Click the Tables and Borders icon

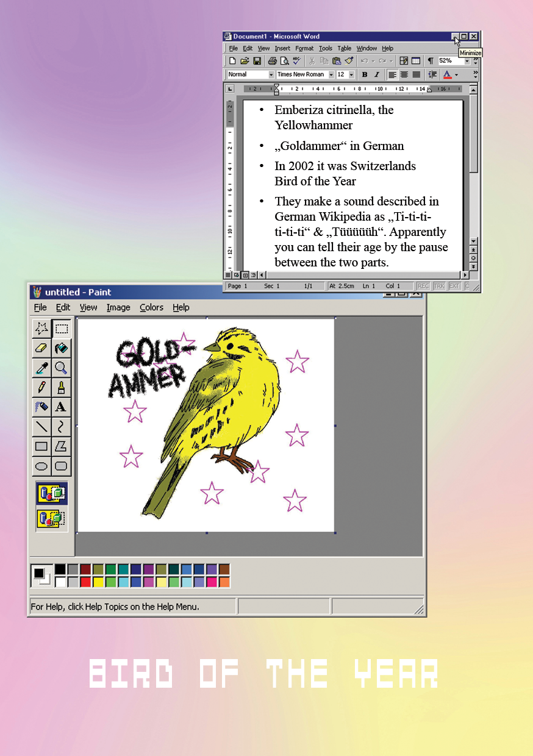click(404, 60)
